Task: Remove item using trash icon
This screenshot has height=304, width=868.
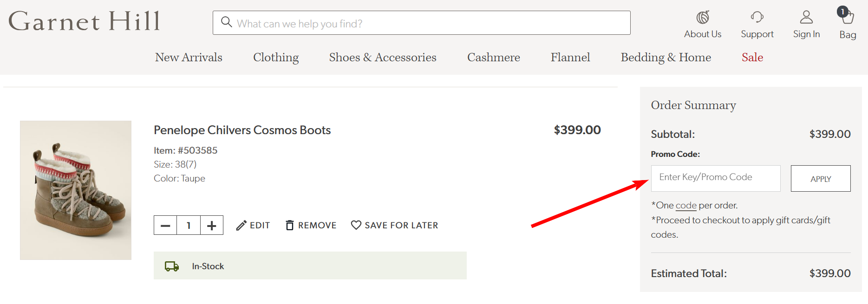Action: pos(289,226)
